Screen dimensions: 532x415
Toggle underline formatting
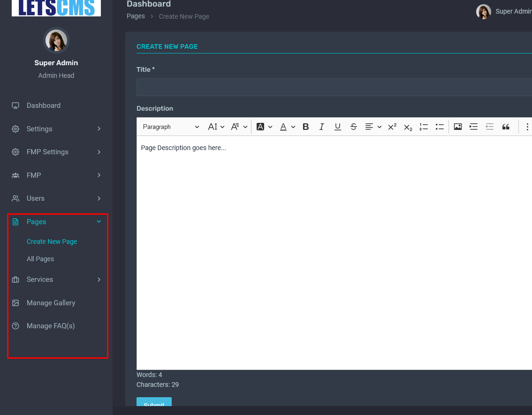pyautogui.click(x=337, y=127)
